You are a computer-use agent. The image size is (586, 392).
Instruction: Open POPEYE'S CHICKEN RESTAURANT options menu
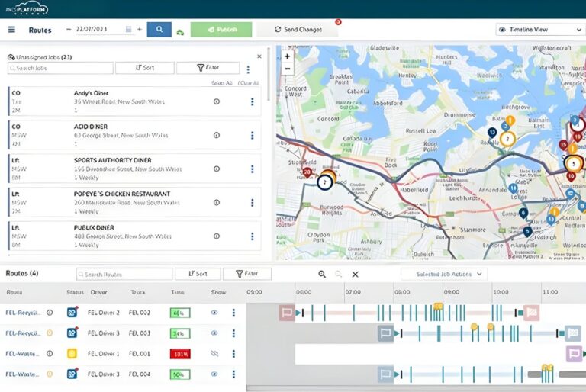[x=253, y=202]
